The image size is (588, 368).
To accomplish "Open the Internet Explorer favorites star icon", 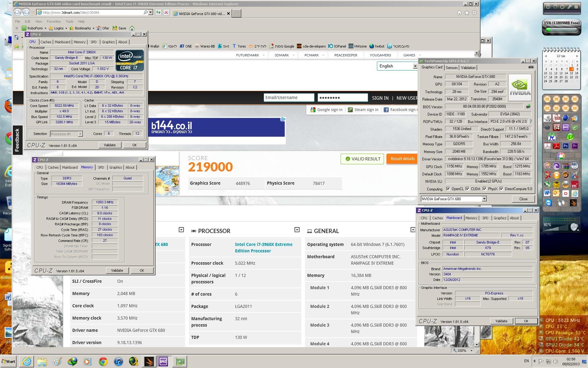I will (x=467, y=13).
